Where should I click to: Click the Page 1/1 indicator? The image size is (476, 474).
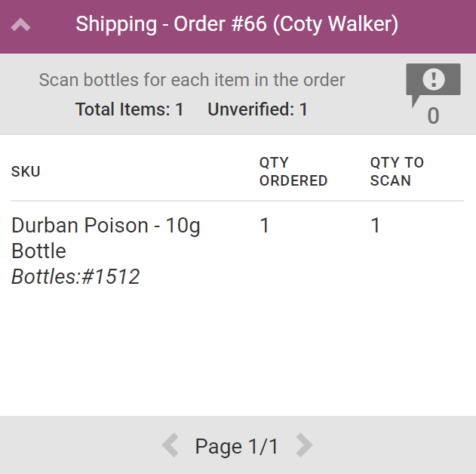point(236,446)
